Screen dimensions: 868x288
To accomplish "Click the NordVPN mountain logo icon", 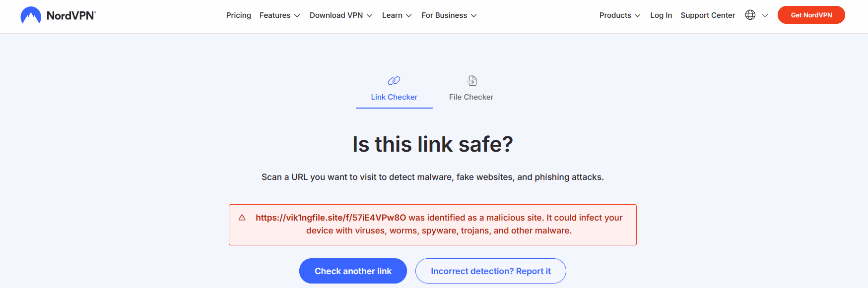I will 31,15.
